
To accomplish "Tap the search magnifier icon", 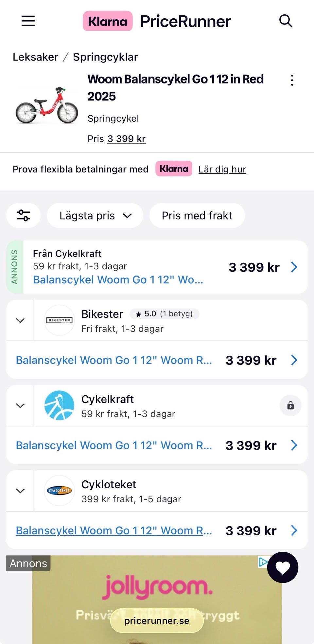I will click(x=286, y=21).
